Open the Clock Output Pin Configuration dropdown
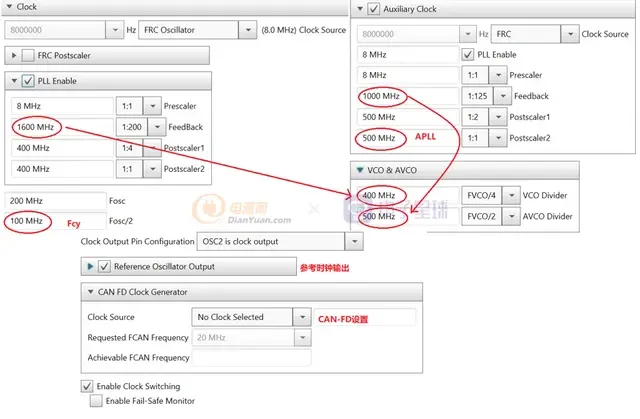Viewport: 640px width, 419px height. click(x=351, y=241)
